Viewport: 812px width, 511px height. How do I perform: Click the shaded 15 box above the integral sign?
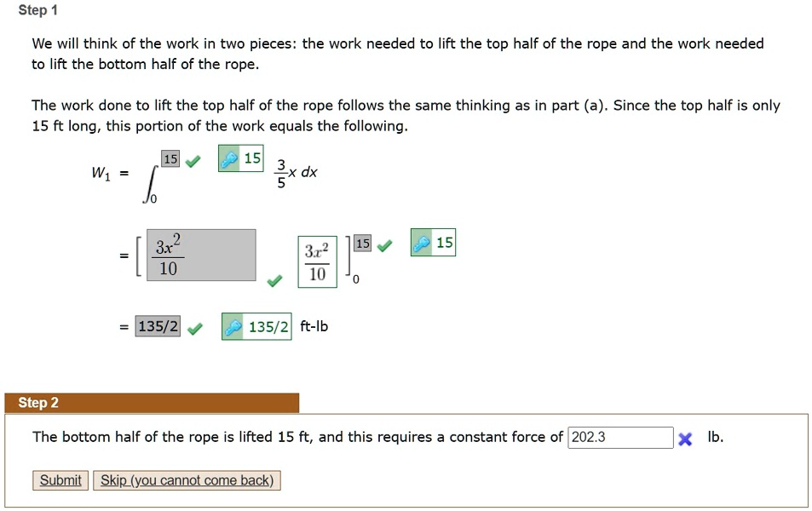pyautogui.click(x=170, y=158)
